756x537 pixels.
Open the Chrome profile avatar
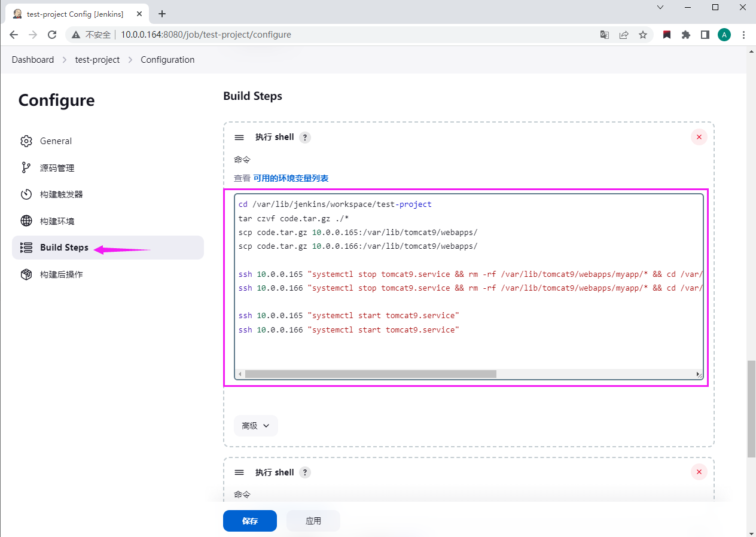pos(724,35)
